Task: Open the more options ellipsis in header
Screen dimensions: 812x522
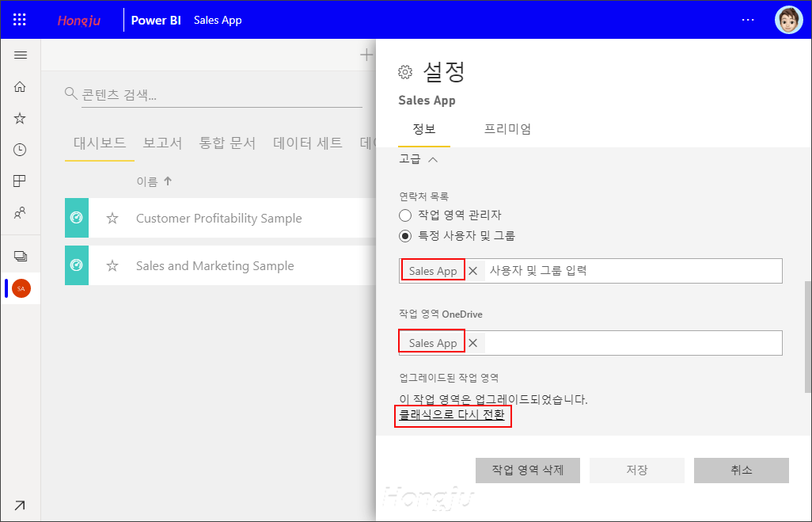Action: (x=748, y=20)
